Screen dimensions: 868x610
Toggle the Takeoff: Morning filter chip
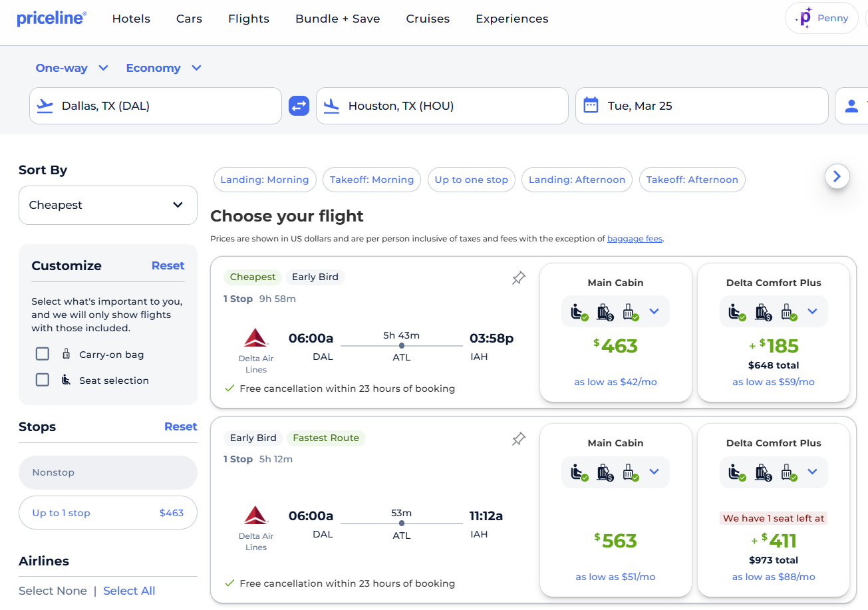coord(372,180)
